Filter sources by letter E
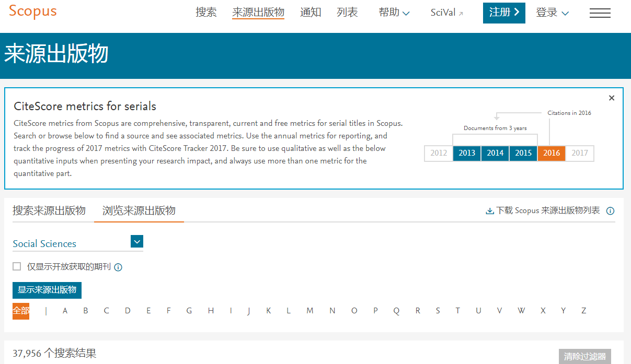The width and height of the screenshot is (631, 364). (148, 311)
